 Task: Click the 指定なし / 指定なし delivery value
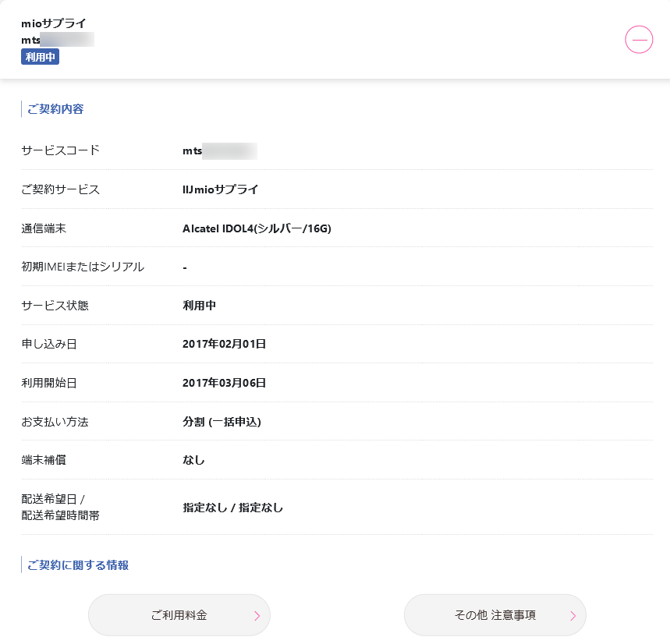coord(232,508)
